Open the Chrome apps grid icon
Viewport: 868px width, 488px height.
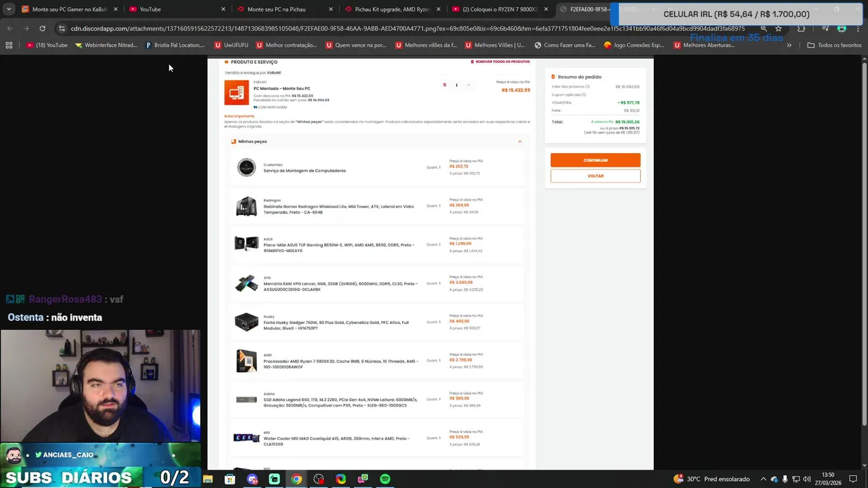[9, 45]
